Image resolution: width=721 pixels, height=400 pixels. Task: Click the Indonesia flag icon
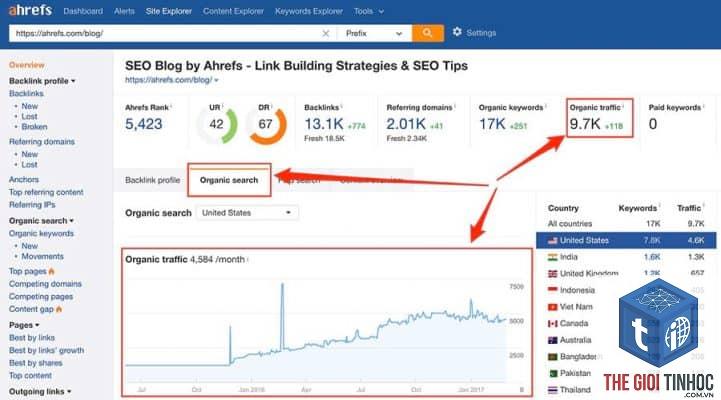tap(552, 290)
